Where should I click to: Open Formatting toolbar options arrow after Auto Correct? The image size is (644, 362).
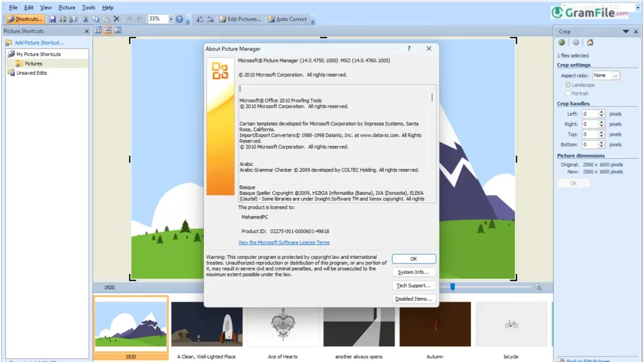pyautogui.click(x=313, y=21)
